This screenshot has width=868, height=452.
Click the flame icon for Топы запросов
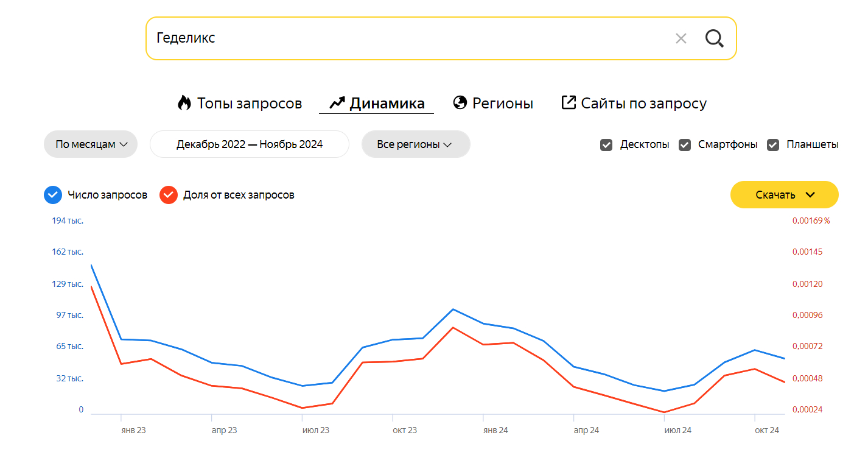click(x=184, y=103)
